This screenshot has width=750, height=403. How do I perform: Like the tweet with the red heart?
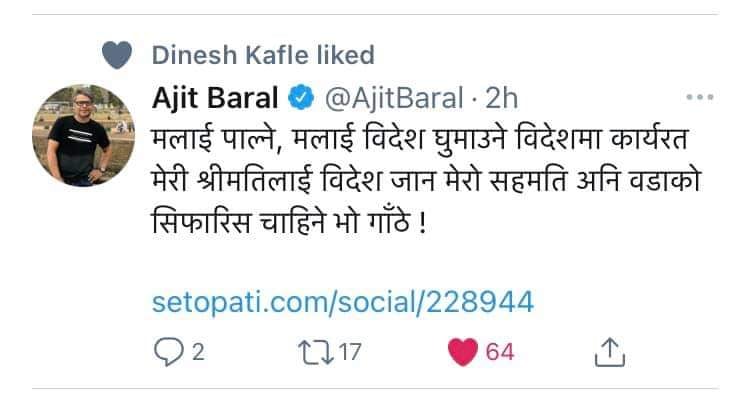click(464, 353)
